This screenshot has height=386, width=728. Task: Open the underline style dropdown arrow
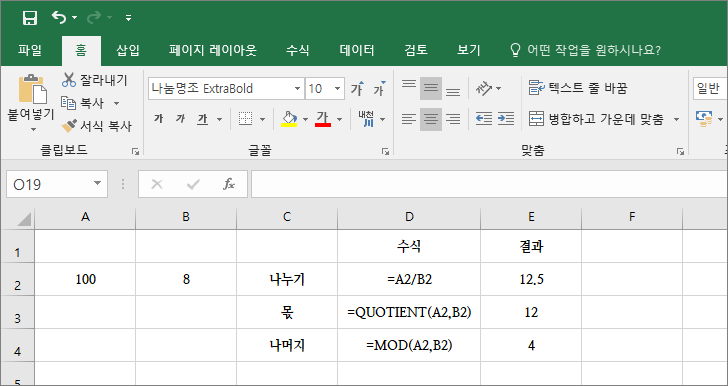(220, 120)
